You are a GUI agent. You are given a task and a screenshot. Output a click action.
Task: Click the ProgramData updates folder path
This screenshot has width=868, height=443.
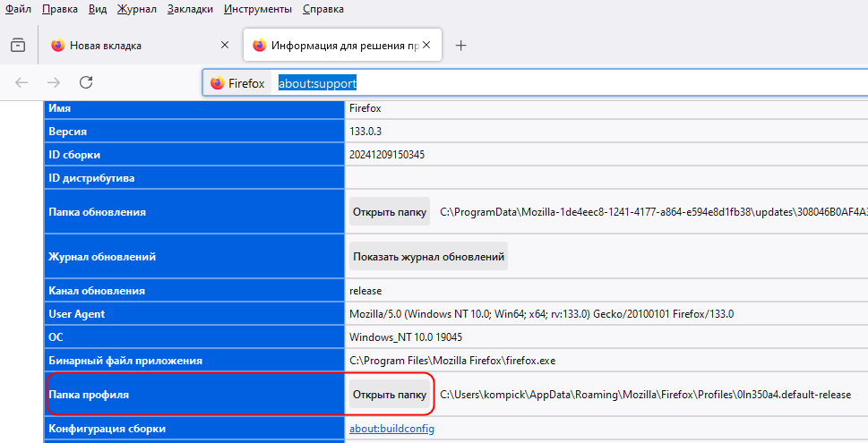tap(654, 212)
